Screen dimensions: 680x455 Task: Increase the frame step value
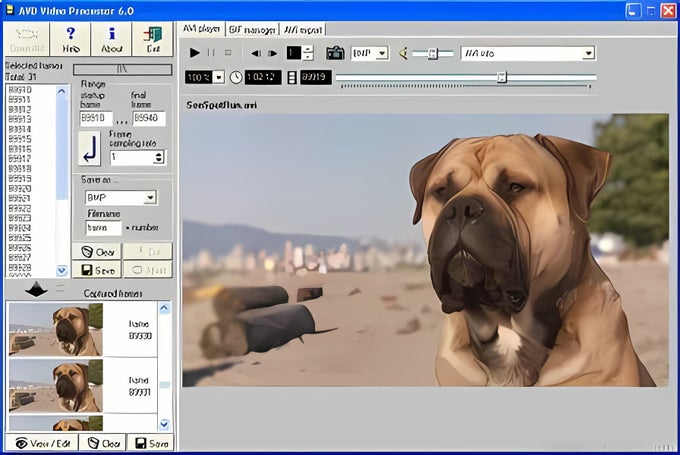pos(307,49)
